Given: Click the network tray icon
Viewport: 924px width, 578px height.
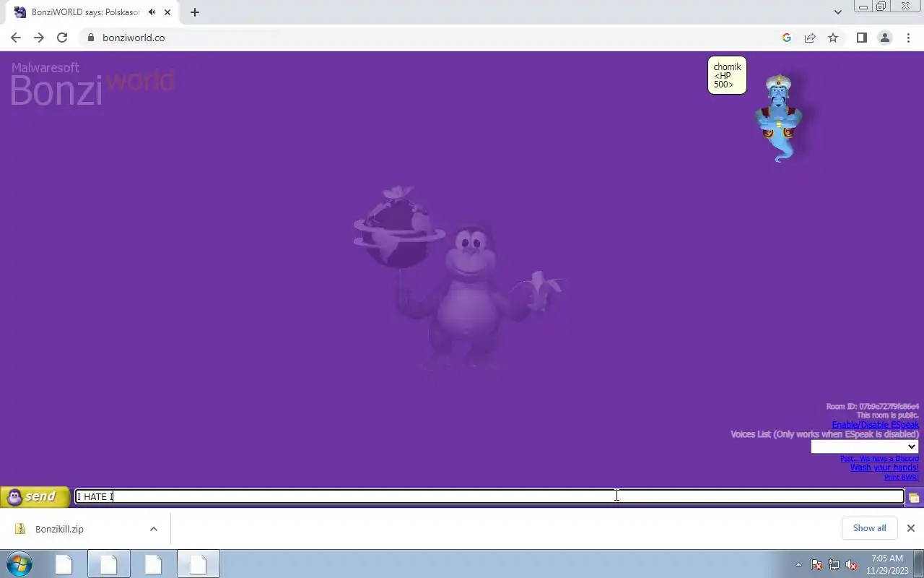Looking at the screenshot, I should (x=834, y=564).
